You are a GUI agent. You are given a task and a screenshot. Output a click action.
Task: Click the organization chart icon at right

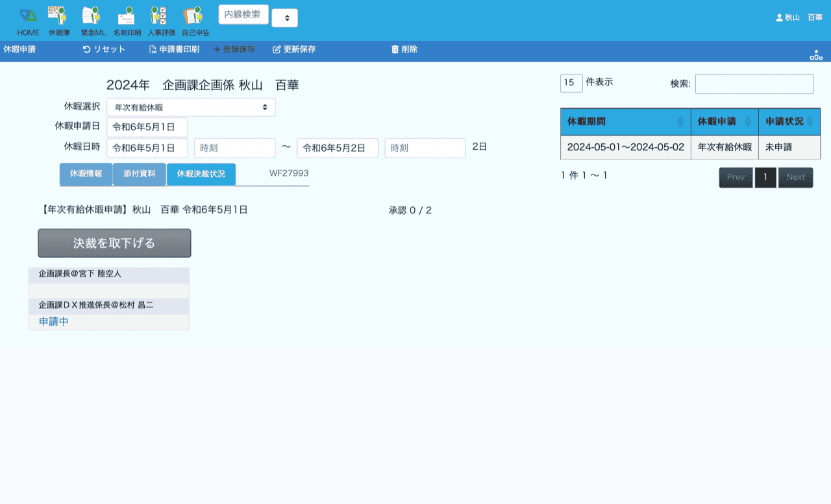coord(816,55)
